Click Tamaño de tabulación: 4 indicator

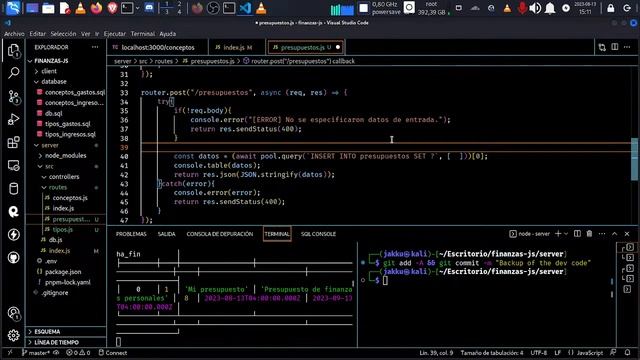pos(492,352)
